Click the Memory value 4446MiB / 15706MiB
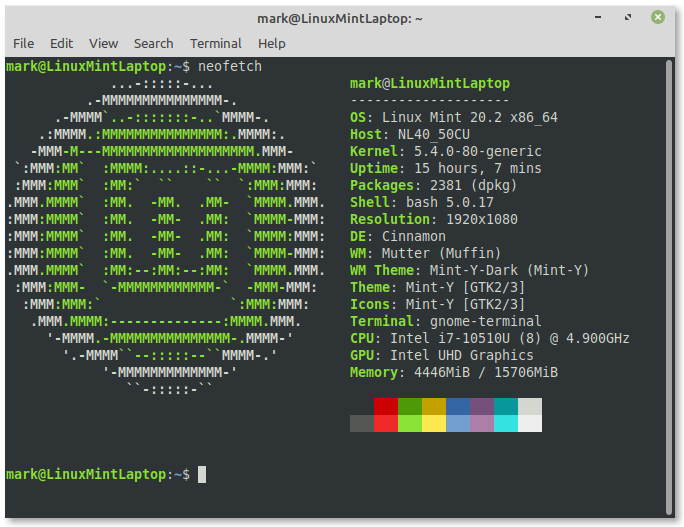Viewport: 684px width, 527px height. 486,373
